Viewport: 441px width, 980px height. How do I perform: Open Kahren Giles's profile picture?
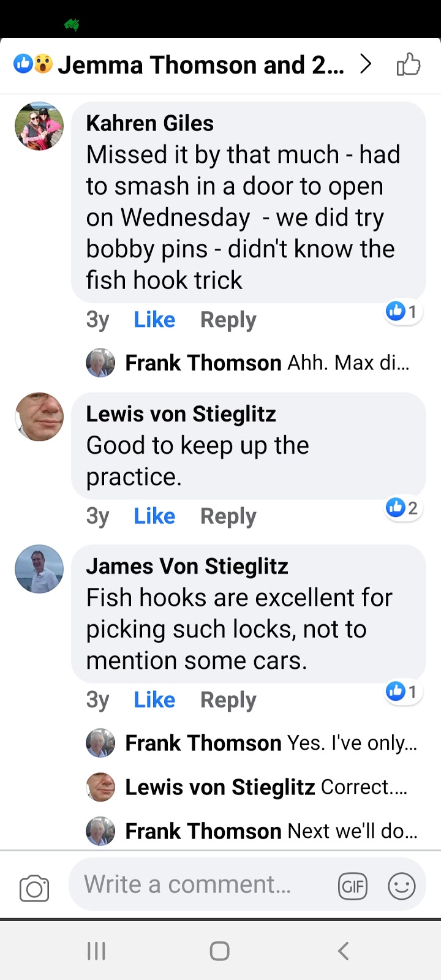pos(39,126)
